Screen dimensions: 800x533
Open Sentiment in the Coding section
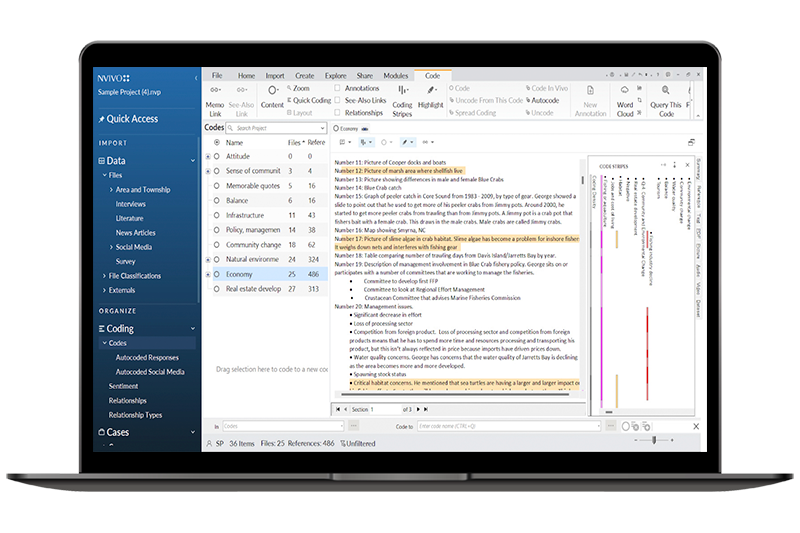click(x=123, y=386)
